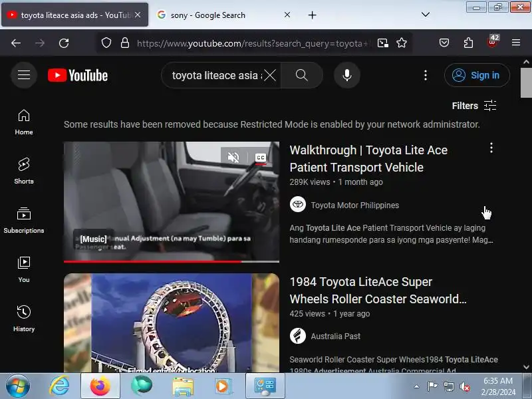Seek in preview progress bar
The image size is (532, 399).
[172, 261]
